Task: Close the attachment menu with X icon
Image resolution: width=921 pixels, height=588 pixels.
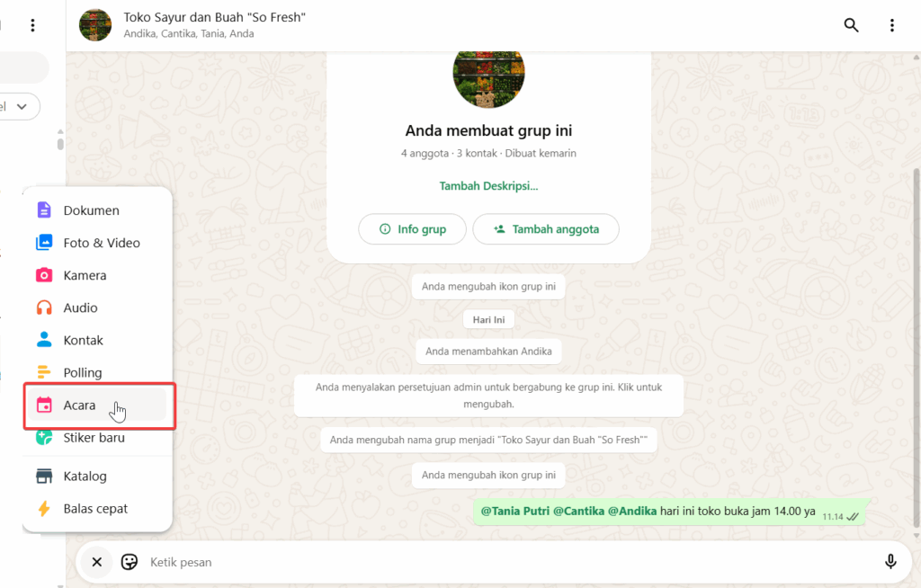Action: 97,562
